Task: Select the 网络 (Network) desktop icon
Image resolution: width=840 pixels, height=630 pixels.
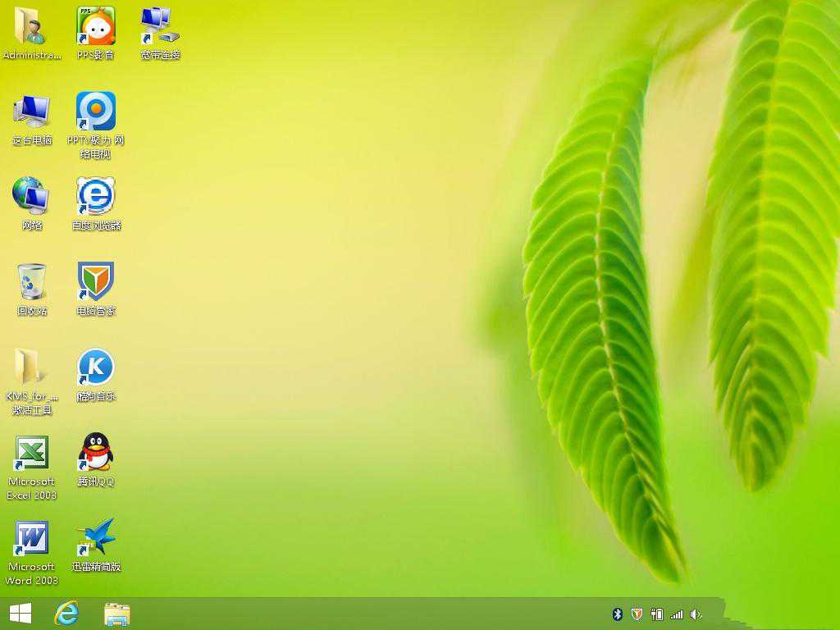Action: [x=31, y=197]
